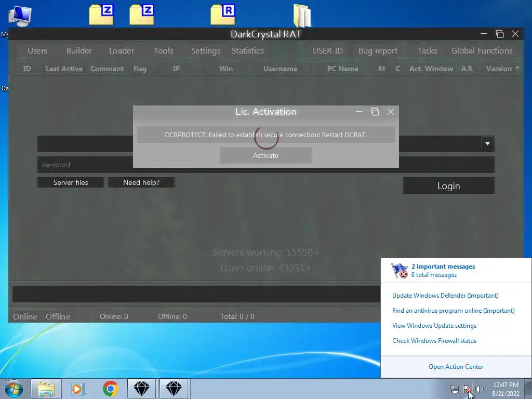Screen dimensions: 532x399
Task: Expand the login account dropdown arrow
Action: click(x=487, y=144)
